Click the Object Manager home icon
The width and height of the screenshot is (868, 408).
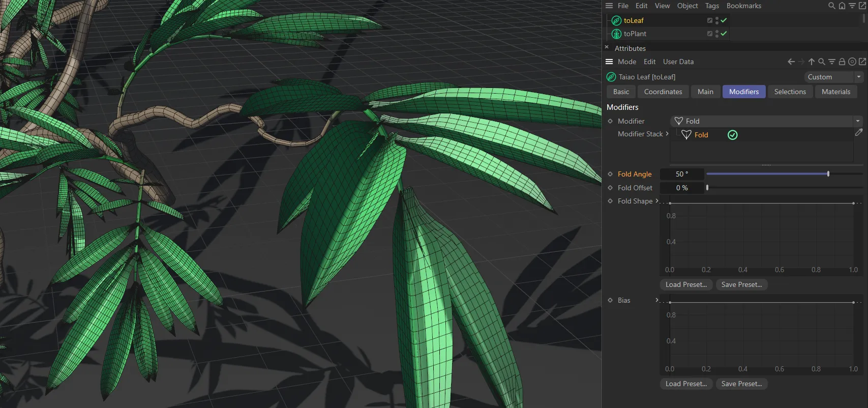point(842,6)
